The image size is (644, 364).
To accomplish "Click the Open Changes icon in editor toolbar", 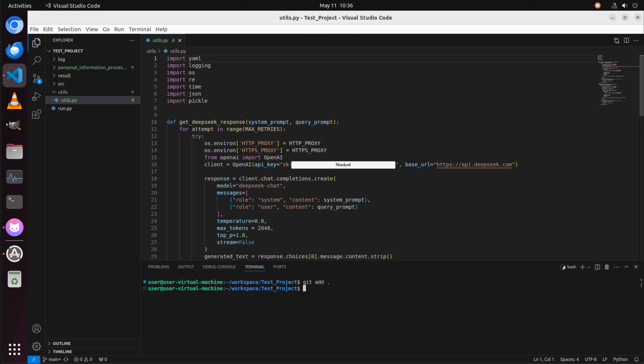I will coord(617,40).
